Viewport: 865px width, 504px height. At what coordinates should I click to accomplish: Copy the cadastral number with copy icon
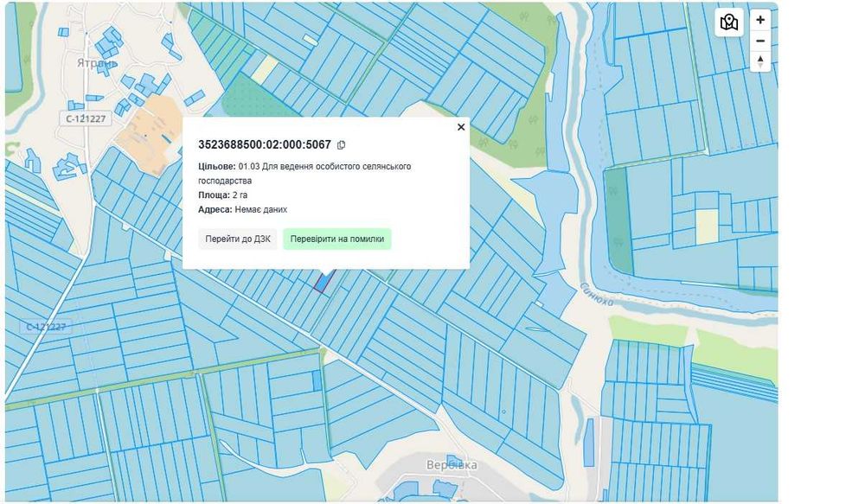click(341, 145)
